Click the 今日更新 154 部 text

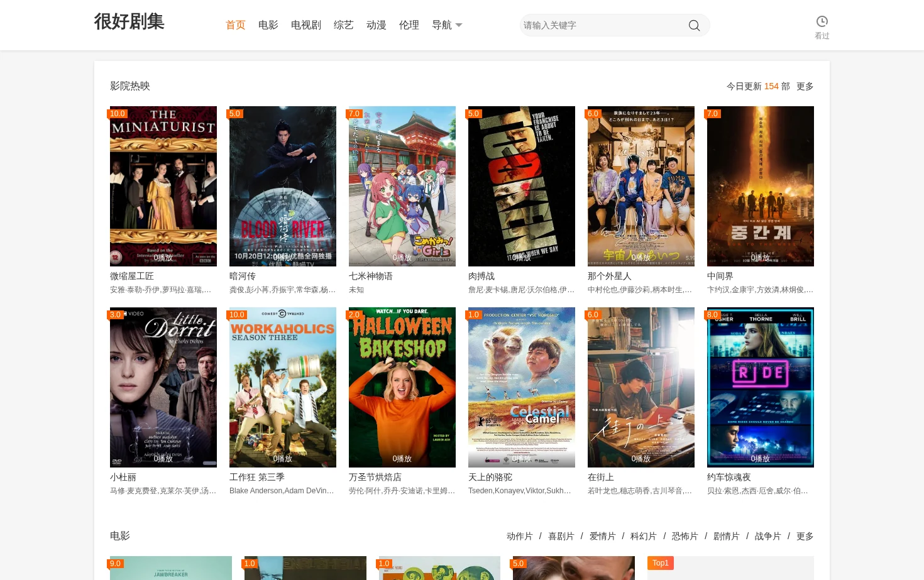(758, 86)
